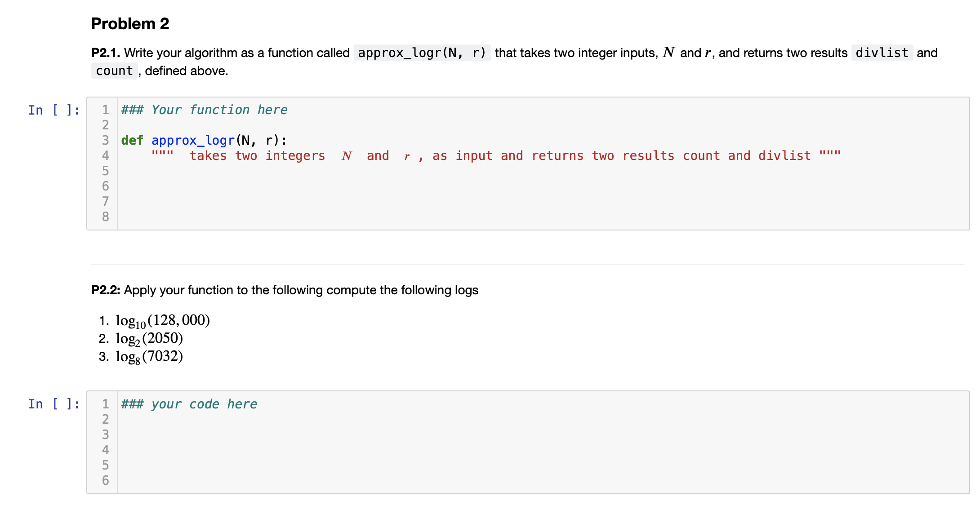The image size is (980, 514).
Task: Click the inline code approx_logr(N, r)
Action: 422,53
